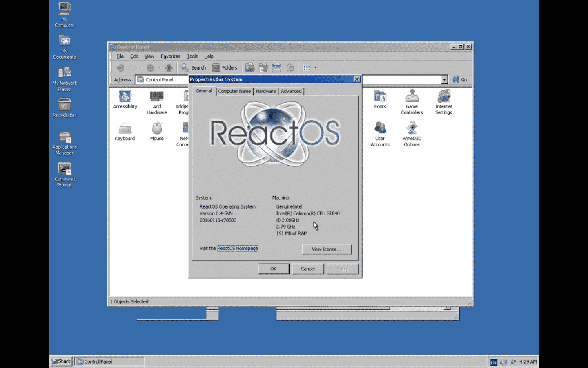588x368 pixels.
Task: Click the Apply button
Action: 342,269
